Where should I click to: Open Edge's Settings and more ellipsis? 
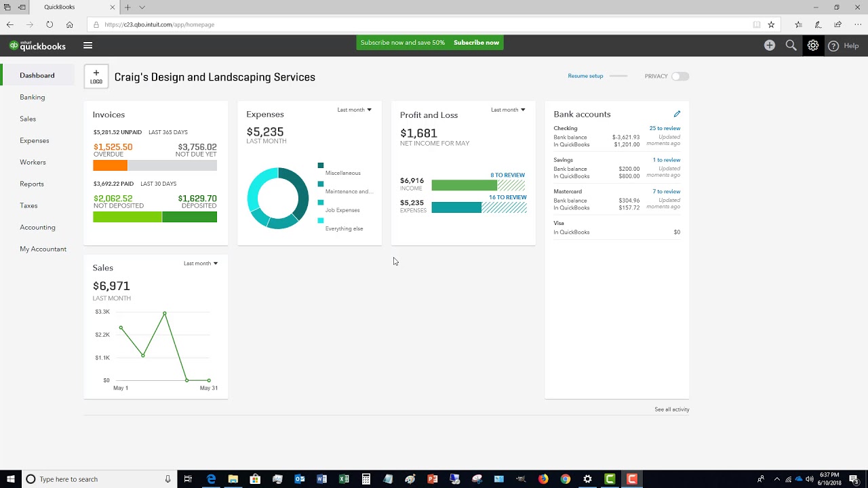point(858,24)
